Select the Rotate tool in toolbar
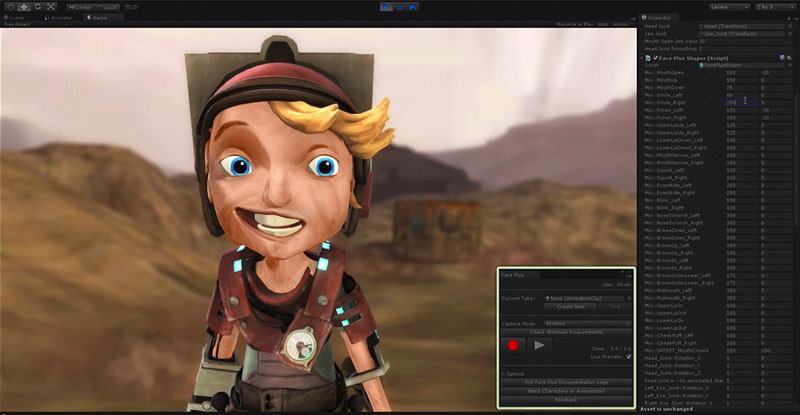This screenshot has height=415, width=800. [x=36, y=7]
